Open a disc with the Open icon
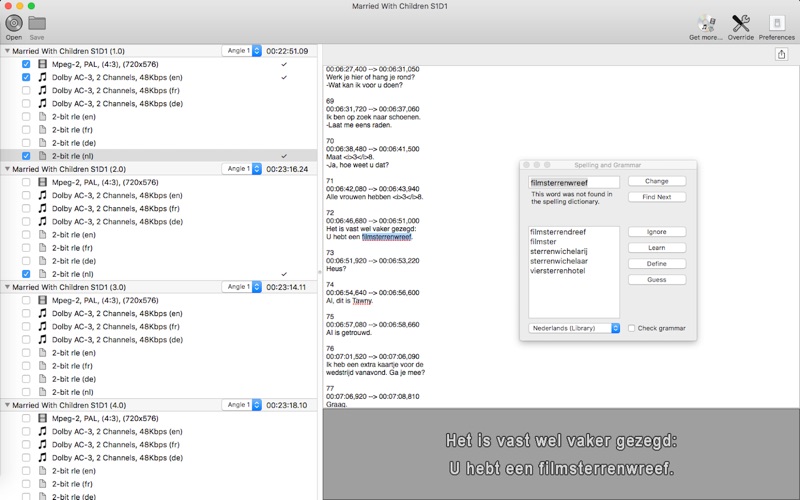Screen dimensions: 800x500 [14, 23]
